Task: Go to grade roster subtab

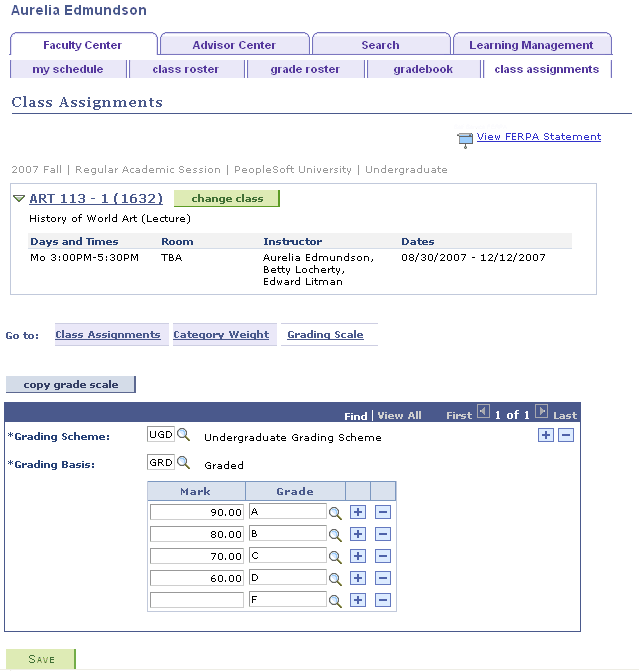Action: click(x=305, y=69)
